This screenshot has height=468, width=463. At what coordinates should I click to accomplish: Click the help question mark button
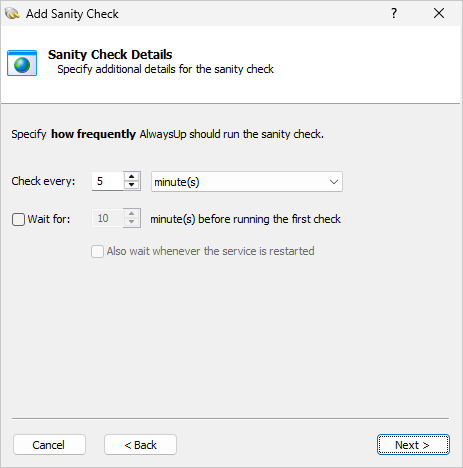pyautogui.click(x=394, y=13)
